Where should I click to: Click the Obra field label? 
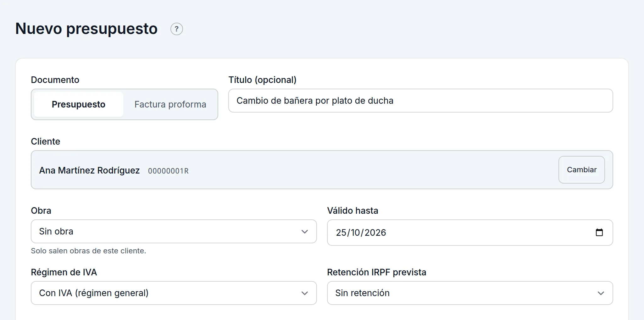click(41, 211)
